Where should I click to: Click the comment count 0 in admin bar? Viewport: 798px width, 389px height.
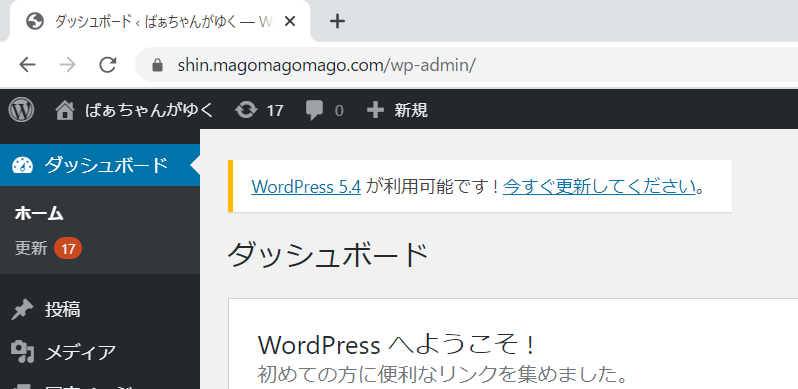(x=339, y=110)
